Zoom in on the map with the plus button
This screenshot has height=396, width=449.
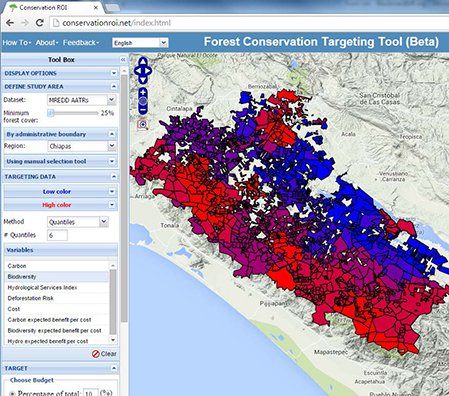(x=143, y=92)
